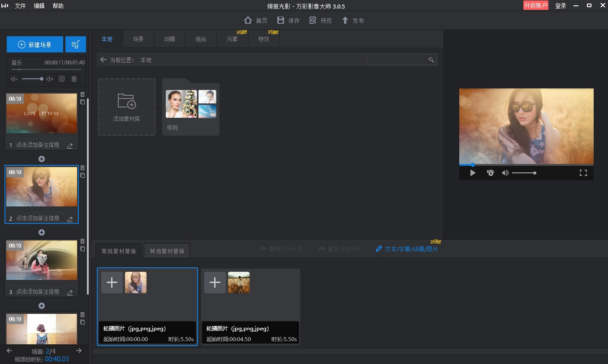608x364 pixels.
Task: Switch to the 场景 tab
Action: coord(138,39)
